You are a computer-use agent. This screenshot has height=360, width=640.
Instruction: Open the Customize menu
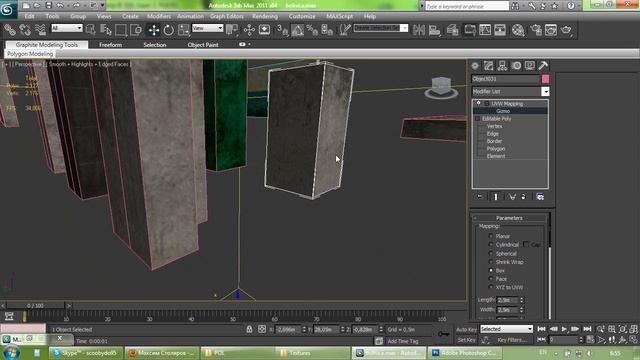(302, 16)
